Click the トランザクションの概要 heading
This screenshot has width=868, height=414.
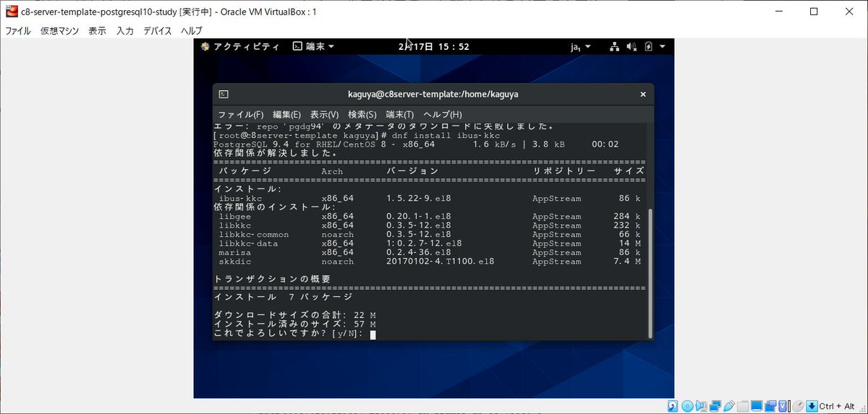pyautogui.click(x=273, y=279)
